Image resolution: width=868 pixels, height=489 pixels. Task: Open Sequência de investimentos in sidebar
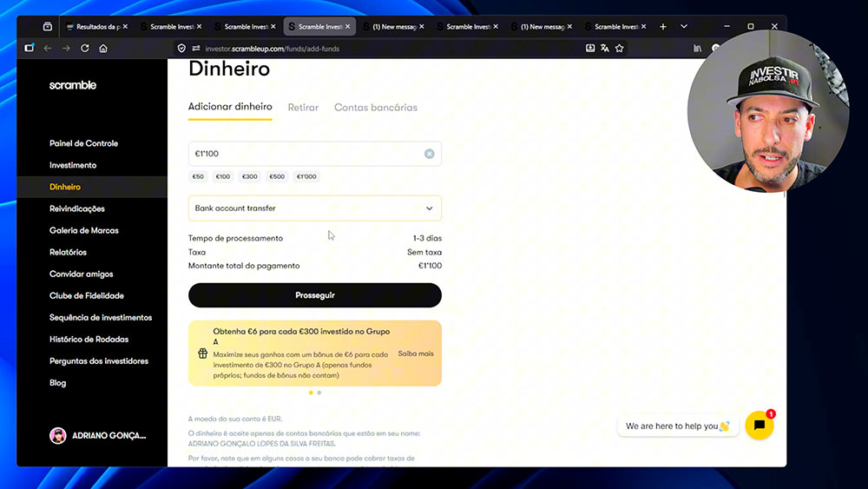coord(101,317)
